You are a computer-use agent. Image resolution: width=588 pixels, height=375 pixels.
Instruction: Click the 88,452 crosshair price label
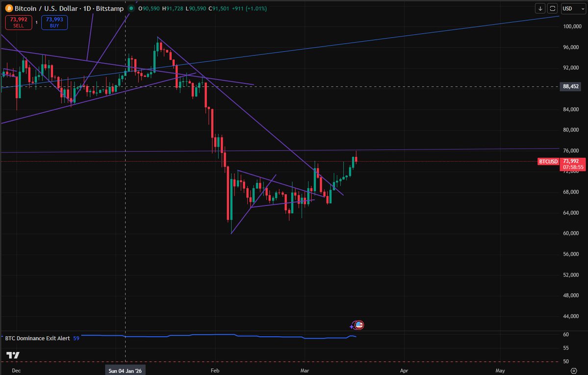pyautogui.click(x=570, y=87)
